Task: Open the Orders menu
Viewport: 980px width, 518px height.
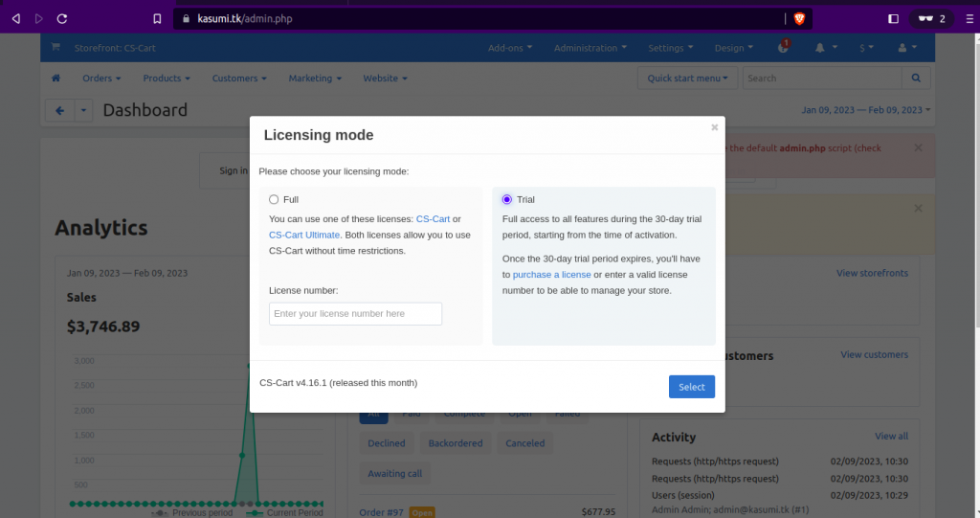Action: click(101, 79)
